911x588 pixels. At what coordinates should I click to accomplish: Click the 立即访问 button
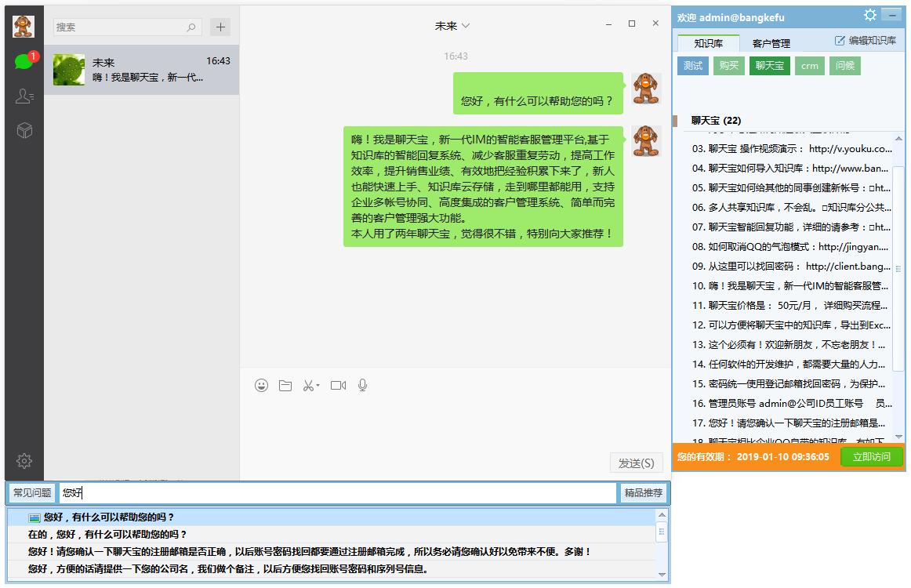pyautogui.click(x=872, y=457)
